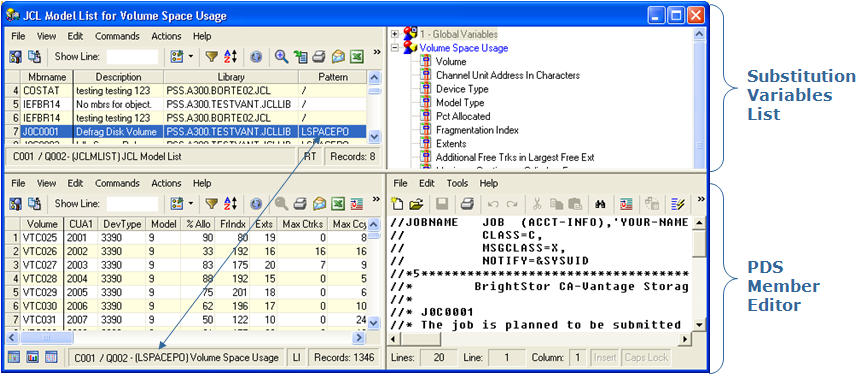Click table view icon in Volume Space Usage status bar
The width and height of the screenshot is (868, 375).
pos(14,358)
